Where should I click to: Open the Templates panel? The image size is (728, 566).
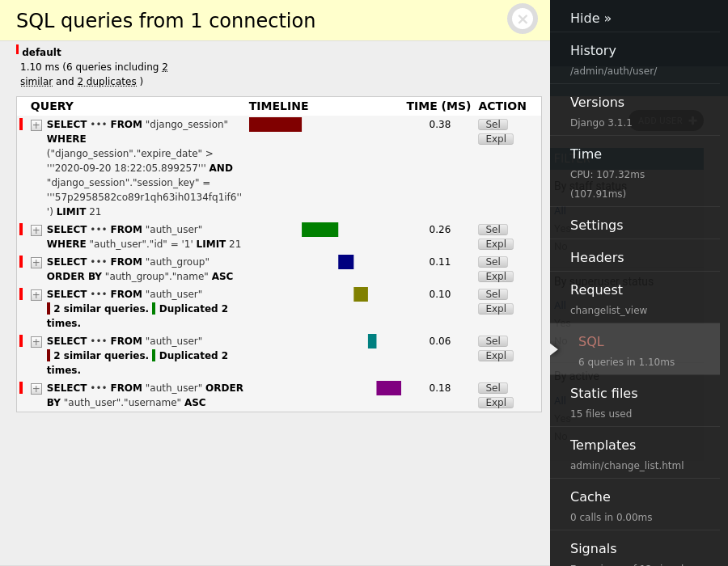click(x=603, y=446)
